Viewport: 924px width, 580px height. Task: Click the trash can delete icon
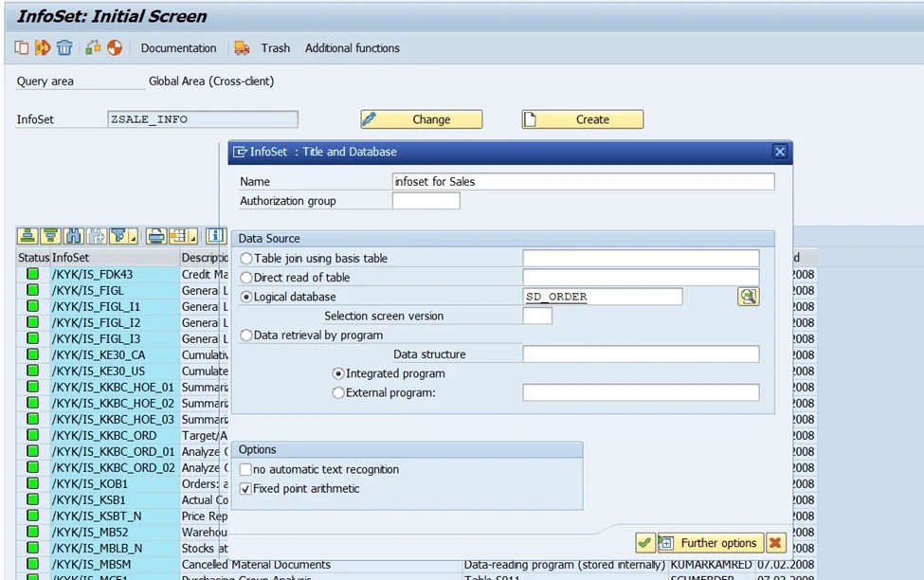(x=63, y=47)
